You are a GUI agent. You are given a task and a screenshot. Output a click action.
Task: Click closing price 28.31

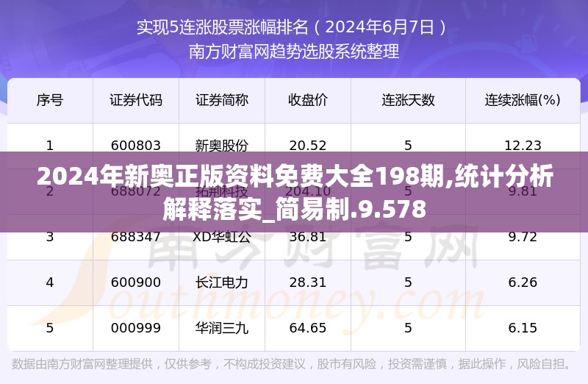click(x=308, y=282)
